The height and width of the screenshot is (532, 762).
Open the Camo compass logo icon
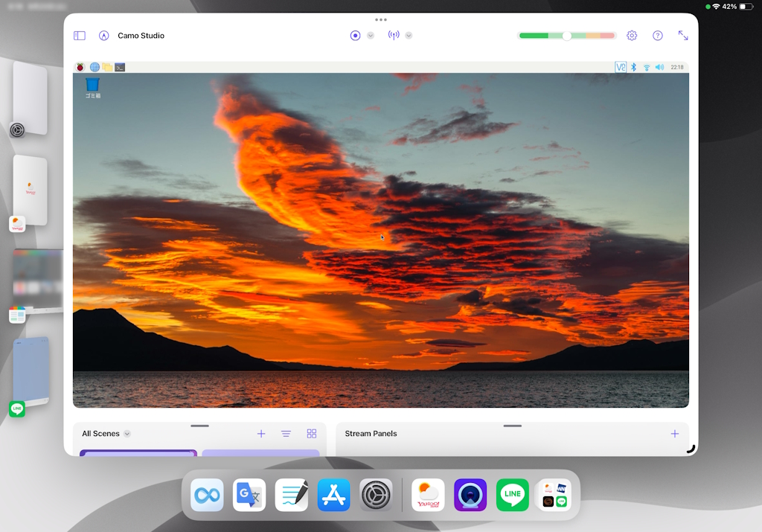click(103, 36)
